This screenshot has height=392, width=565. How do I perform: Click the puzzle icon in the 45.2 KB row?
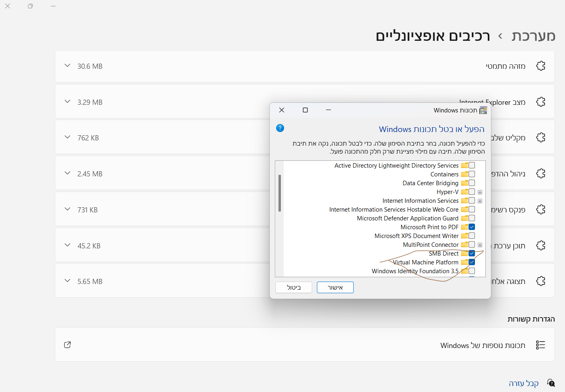point(541,246)
